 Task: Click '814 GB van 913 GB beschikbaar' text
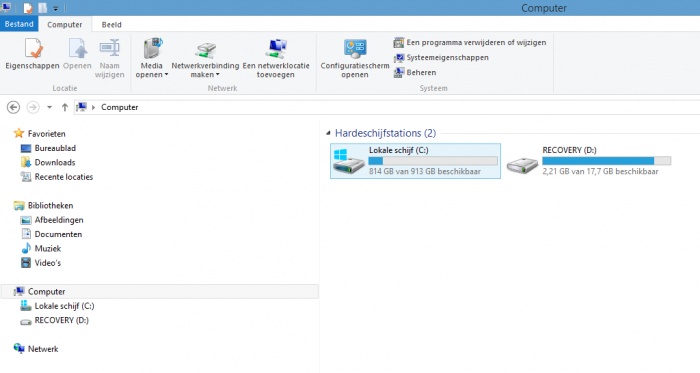[x=425, y=171]
